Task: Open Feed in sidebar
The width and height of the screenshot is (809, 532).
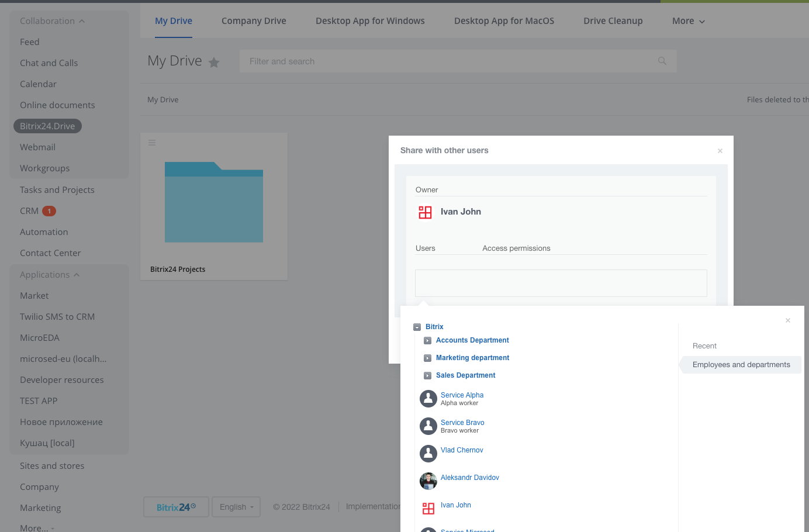Action: click(30, 42)
